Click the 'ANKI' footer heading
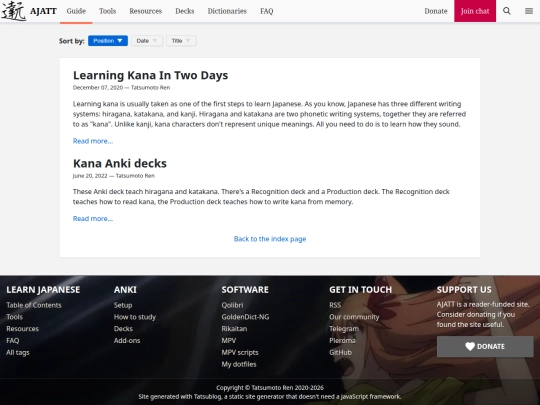 [125, 290]
